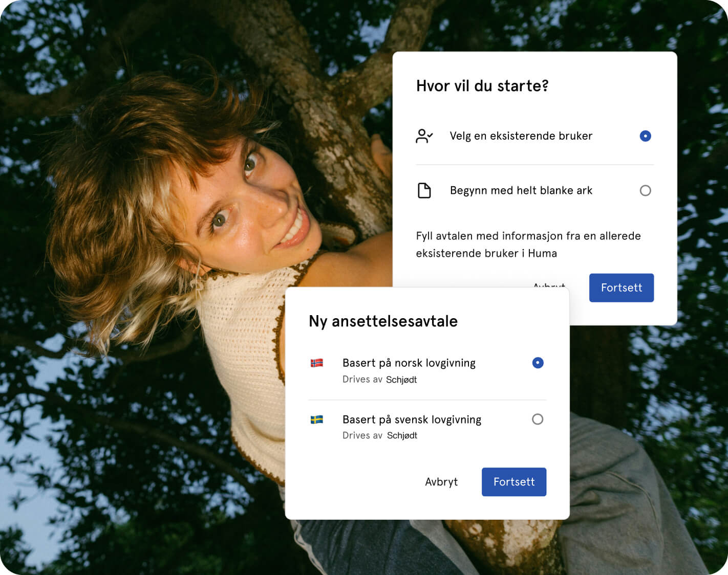Choose the 'svensk lovgivning' radio button

click(538, 419)
